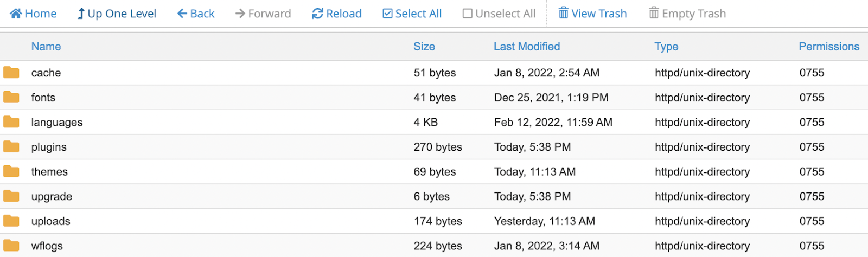
Task: Reload the file listing
Action: pyautogui.click(x=337, y=14)
